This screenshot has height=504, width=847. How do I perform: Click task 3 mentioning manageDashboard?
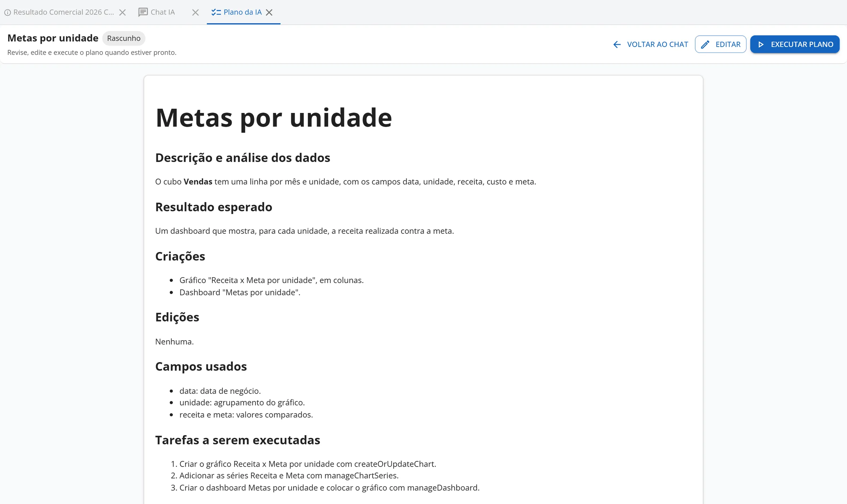click(x=330, y=488)
